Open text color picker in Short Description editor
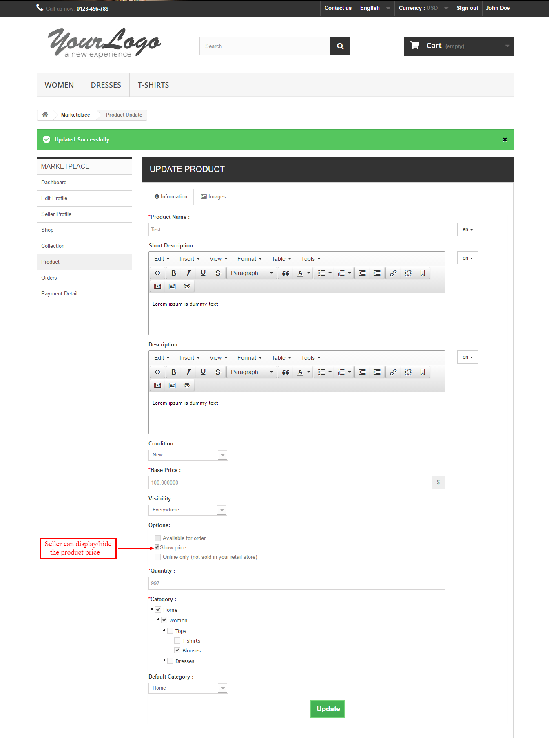Image resolution: width=549 pixels, height=756 pixels. click(x=309, y=273)
